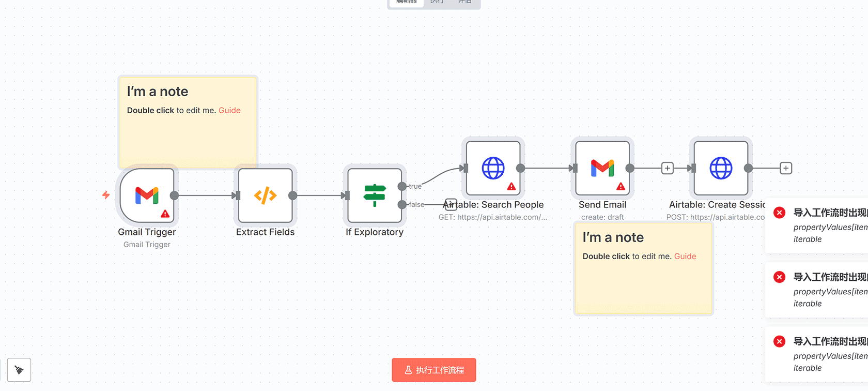
Task: Switch to the editor tab (编辑器)
Action: (407, 2)
